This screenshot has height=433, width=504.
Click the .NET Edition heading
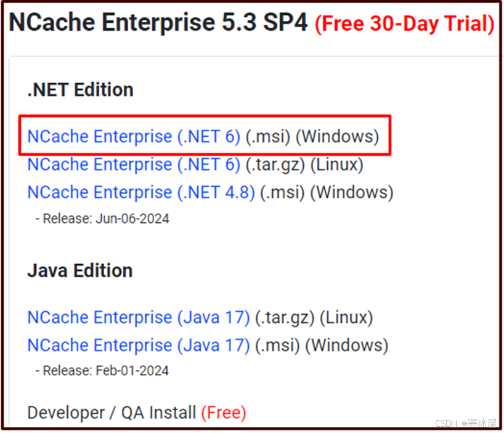click(79, 89)
